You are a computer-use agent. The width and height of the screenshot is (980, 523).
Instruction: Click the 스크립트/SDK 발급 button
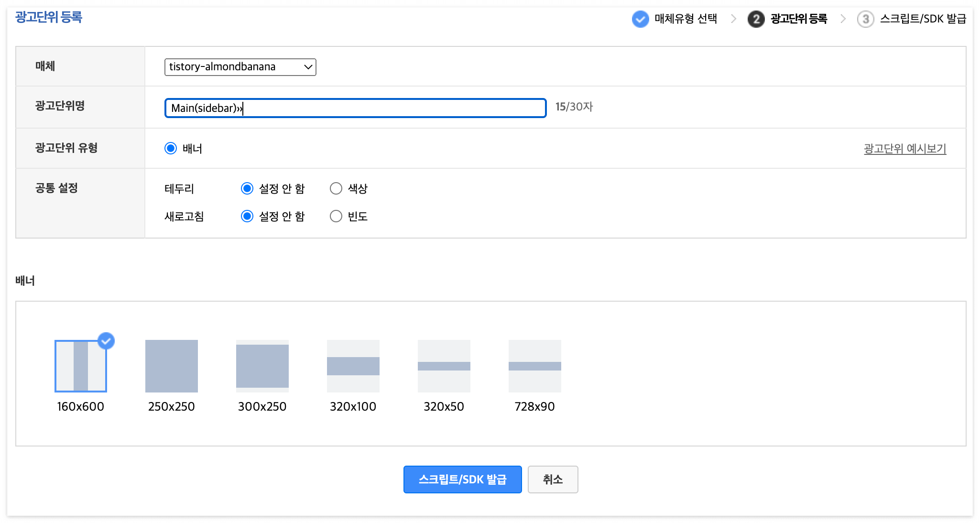click(462, 479)
